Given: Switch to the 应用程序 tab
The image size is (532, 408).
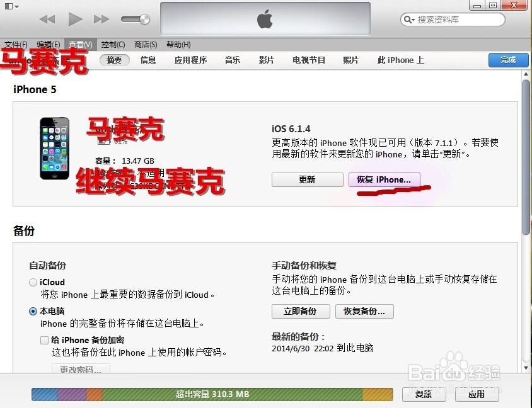Looking at the screenshot, I should [x=190, y=60].
